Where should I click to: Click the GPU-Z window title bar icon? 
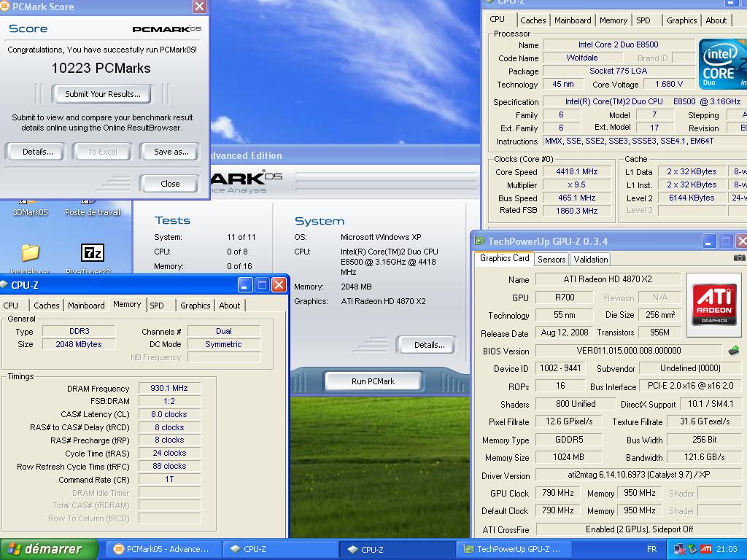(479, 241)
